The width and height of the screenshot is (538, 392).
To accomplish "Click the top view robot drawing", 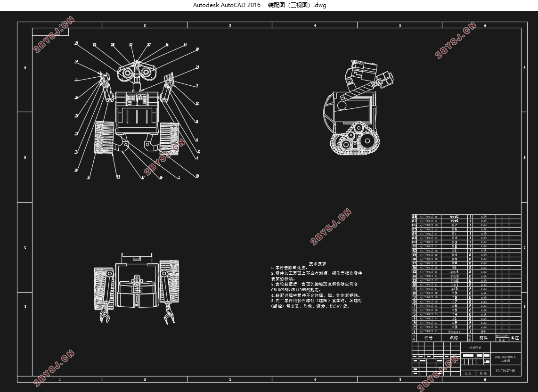I will [x=137, y=288].
